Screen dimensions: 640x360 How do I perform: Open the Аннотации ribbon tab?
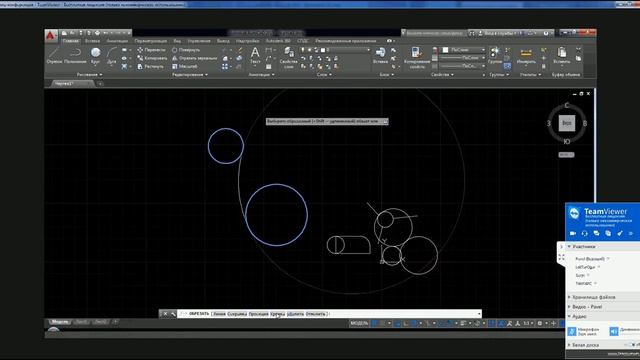tap(117, 41)
